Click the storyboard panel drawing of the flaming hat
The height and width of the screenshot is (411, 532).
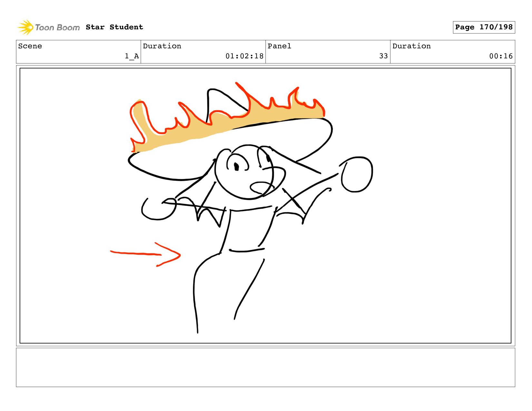(265, 206)
